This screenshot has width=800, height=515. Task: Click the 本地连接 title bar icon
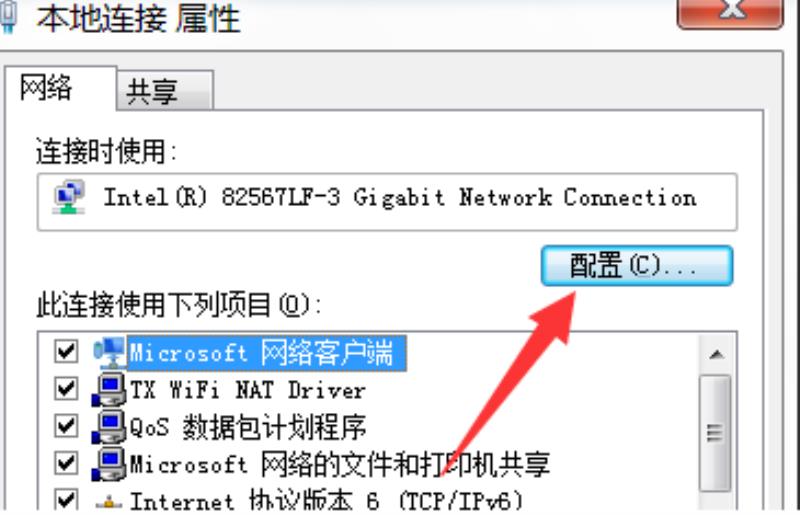(8, 17)
